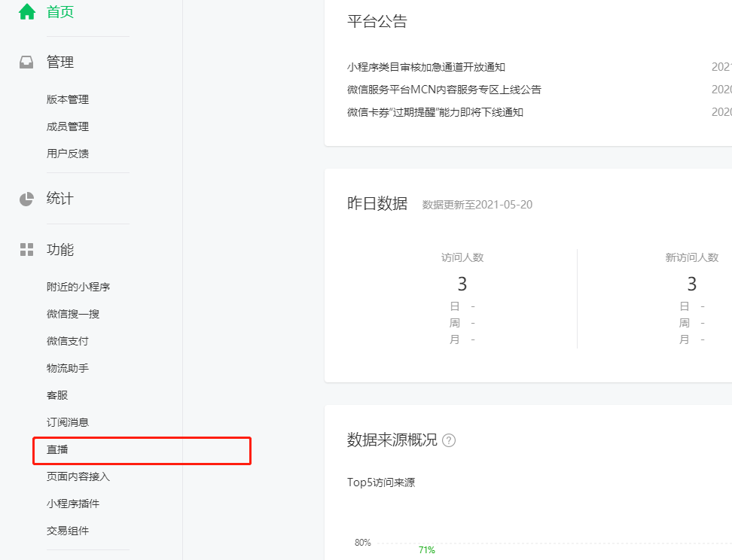The width and height of the screenshot is (732, 560).
Task: Open 成员管理 in the sidebar
Action: pos(68,126)
